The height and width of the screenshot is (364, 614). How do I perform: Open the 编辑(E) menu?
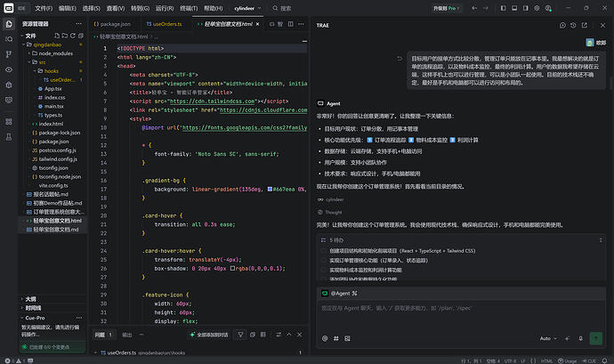coord(68,8)
